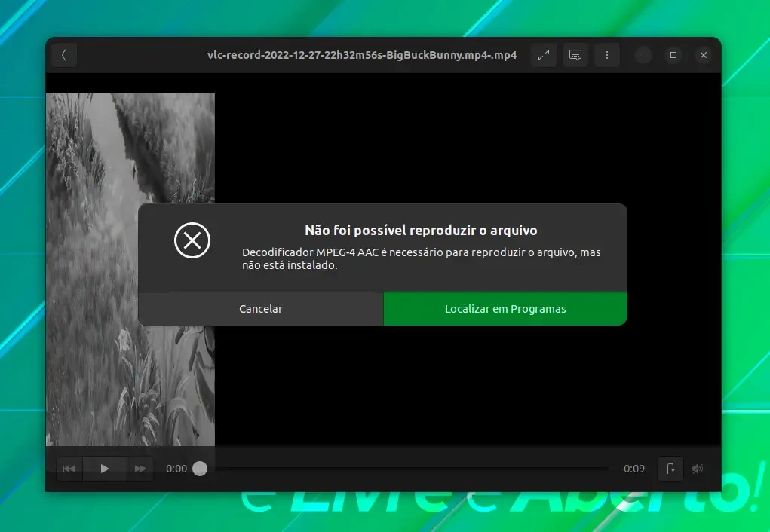Close the video player window

point(703,55)
